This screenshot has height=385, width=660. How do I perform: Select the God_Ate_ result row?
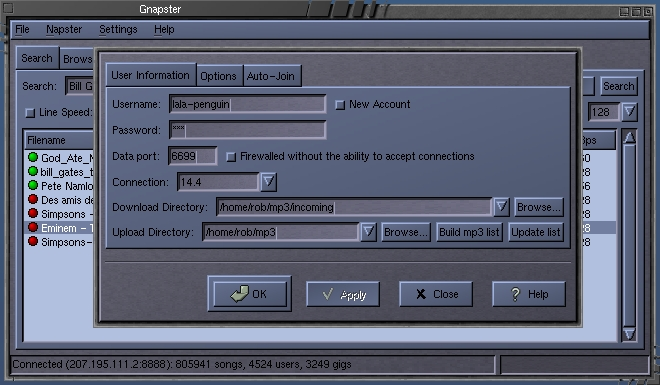[x=59, y=158]
